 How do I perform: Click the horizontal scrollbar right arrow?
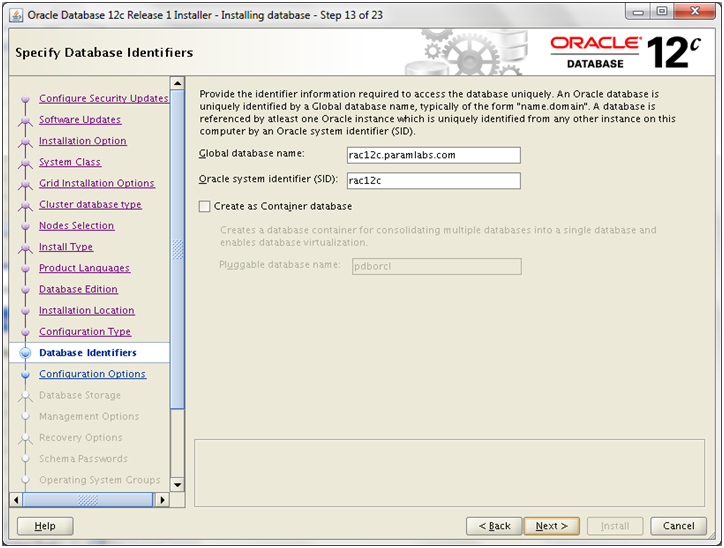162,500
